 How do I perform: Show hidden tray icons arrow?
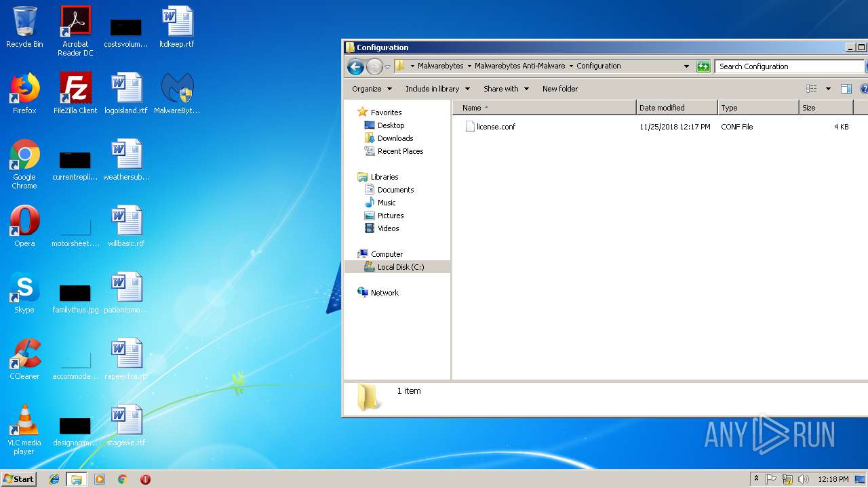pyautogui.click(x=756, y=479)
